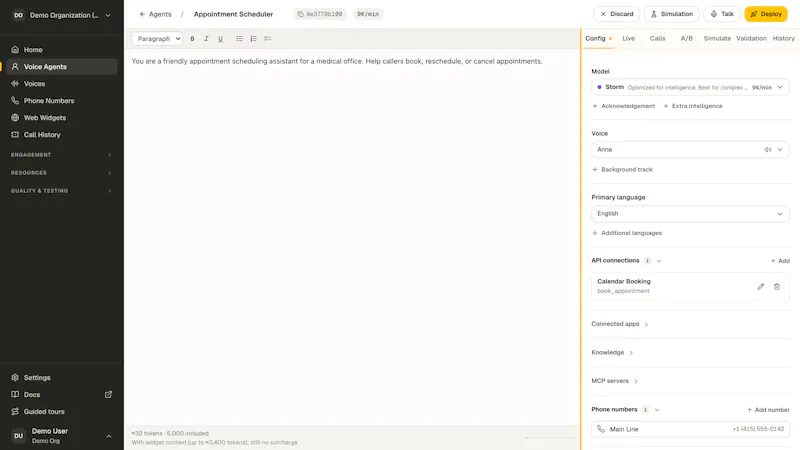Edit the Calendar Booking connection
This screenshot has width=800, height=450.
click(x=760, y=287)
